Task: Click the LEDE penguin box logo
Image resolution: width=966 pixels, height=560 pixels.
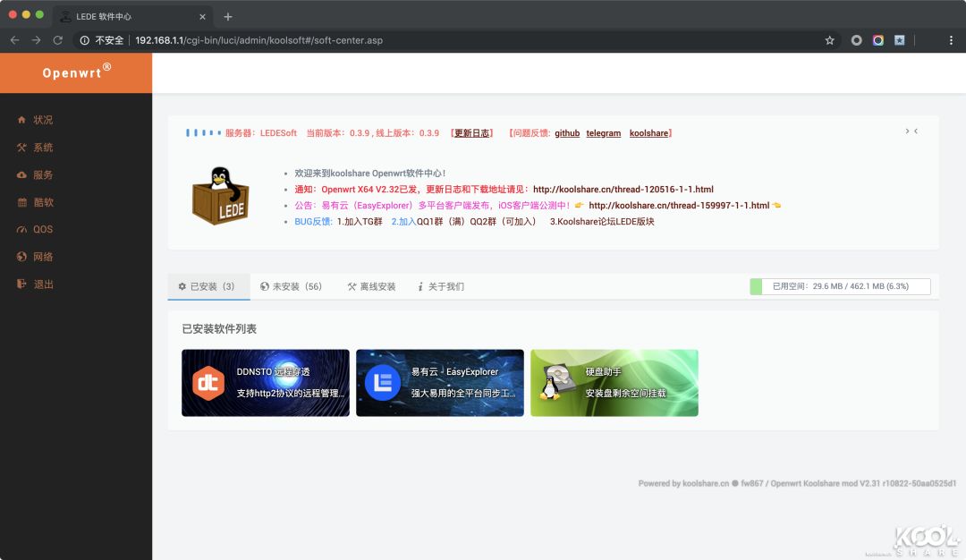Action: click(x=220, y=195)
